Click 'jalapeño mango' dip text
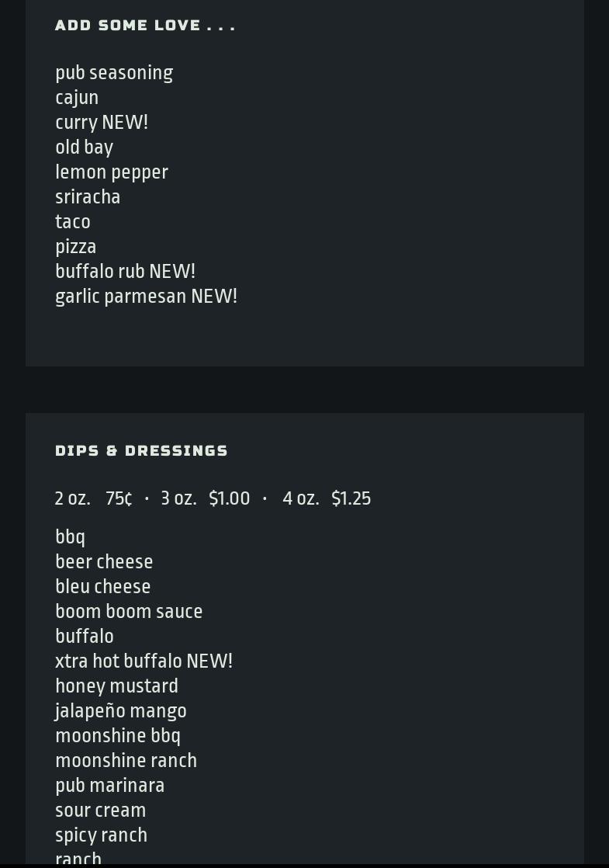The width and height of the screenshot is (609, 868). pos(120,711)
